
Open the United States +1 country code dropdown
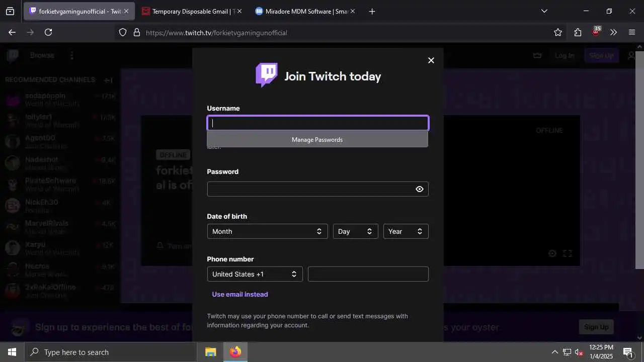255,274
